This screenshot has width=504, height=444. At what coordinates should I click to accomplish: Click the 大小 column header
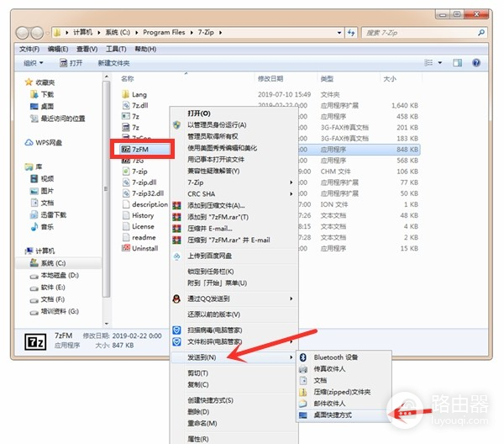[x=390, y=78]
